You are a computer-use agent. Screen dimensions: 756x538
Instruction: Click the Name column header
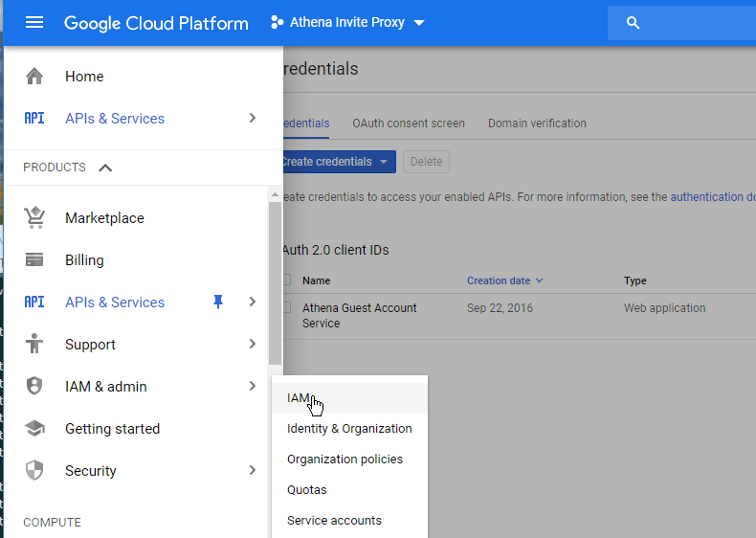[x=317, y=280]
